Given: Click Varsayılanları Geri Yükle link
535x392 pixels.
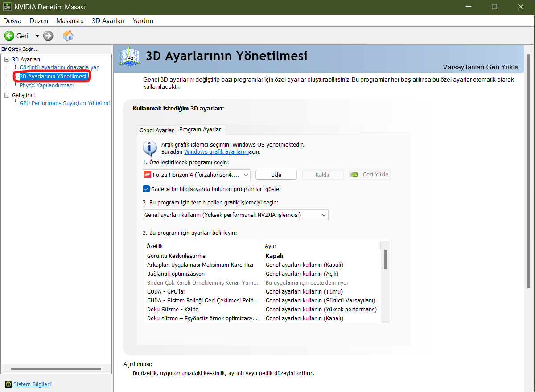Looking at the screenshot, I should point(481,67).
